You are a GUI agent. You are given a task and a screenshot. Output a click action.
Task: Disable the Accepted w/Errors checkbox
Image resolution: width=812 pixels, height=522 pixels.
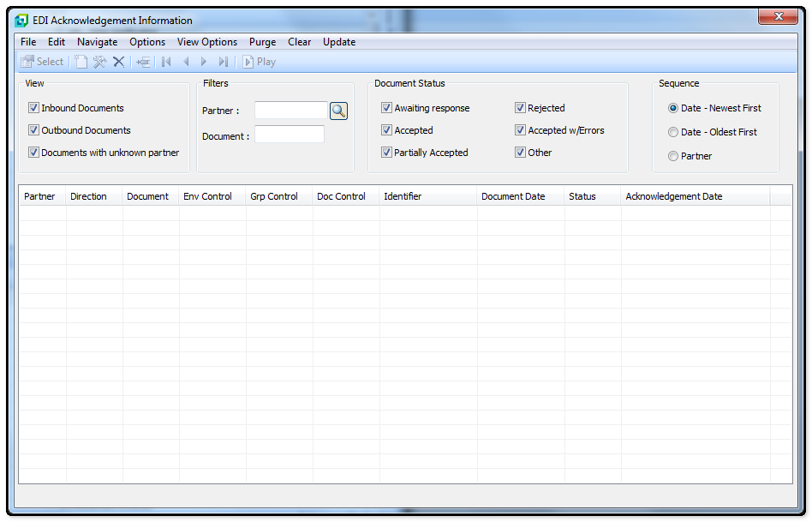coord(520,130)
